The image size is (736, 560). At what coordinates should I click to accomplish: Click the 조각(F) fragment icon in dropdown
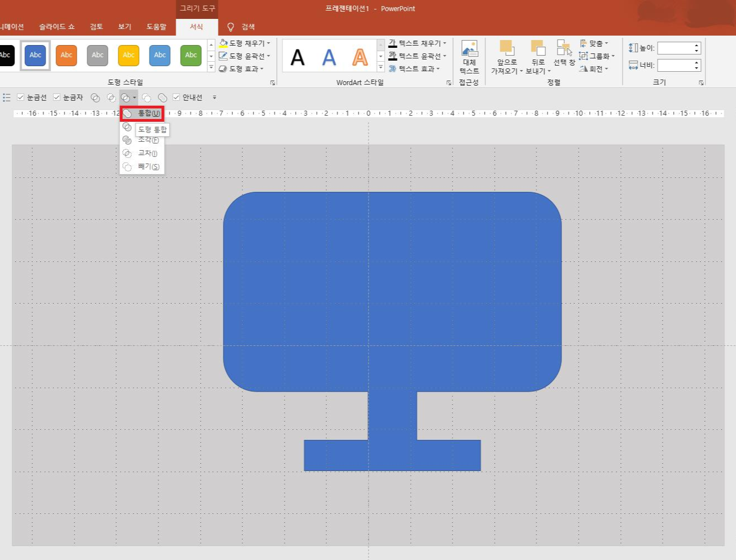(127, 140)
